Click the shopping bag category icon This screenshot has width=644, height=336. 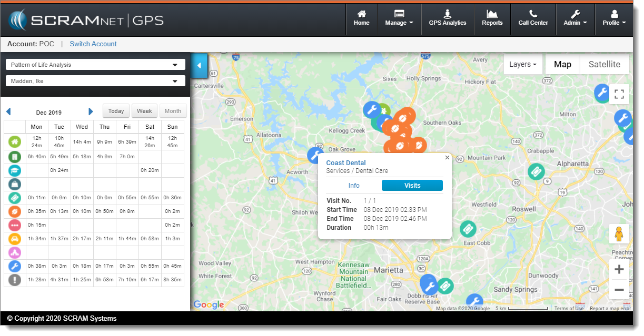pyautogui.click(x=14, y=184)
